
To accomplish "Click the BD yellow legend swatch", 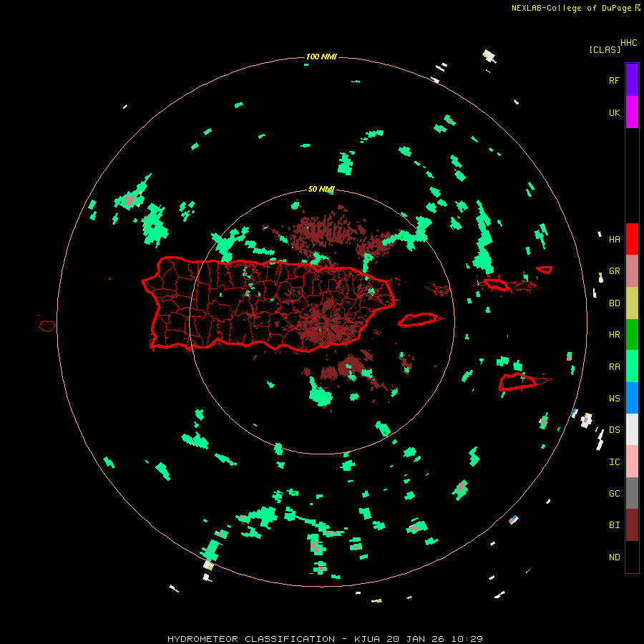I will click(632, 303).
